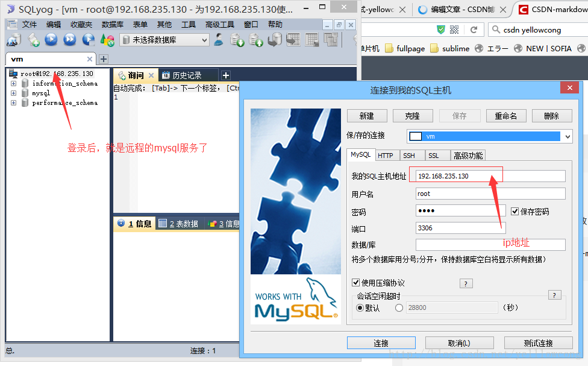The width and height of the screenshot is (588, 366).
Task: Open the 帮助 menu
Action: (x=275, y=24)
